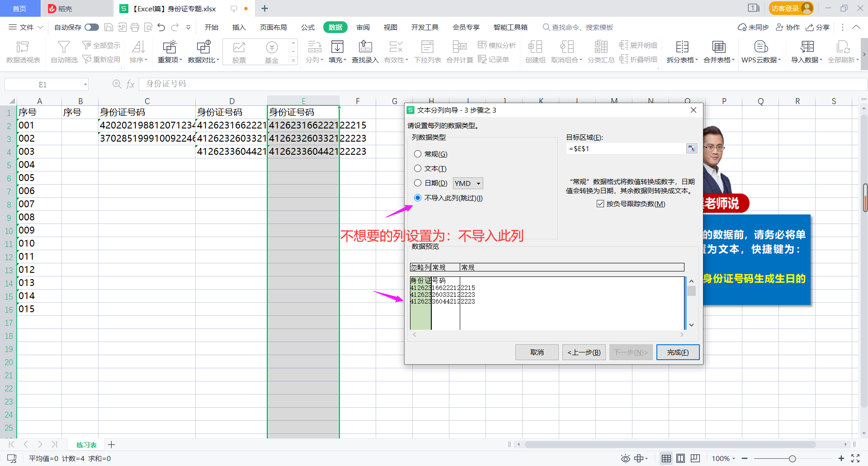Image resolution: width=868 pixels, height=466 pixels.
Task: Open the zoom 100% dropdown
Action: (724, 458)
